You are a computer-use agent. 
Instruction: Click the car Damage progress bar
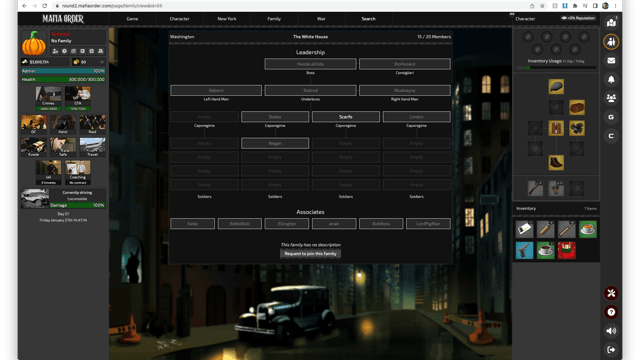pos(77,205)
